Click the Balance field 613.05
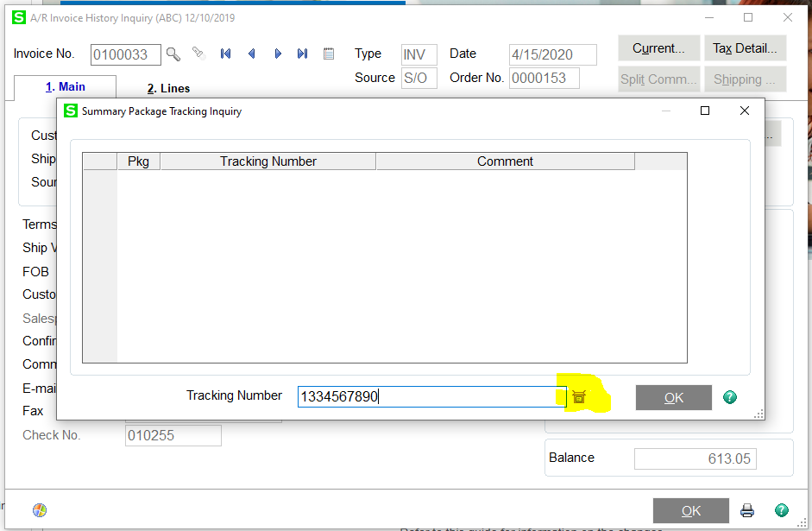This screenshot has height=531, width=812. (695, 458)
